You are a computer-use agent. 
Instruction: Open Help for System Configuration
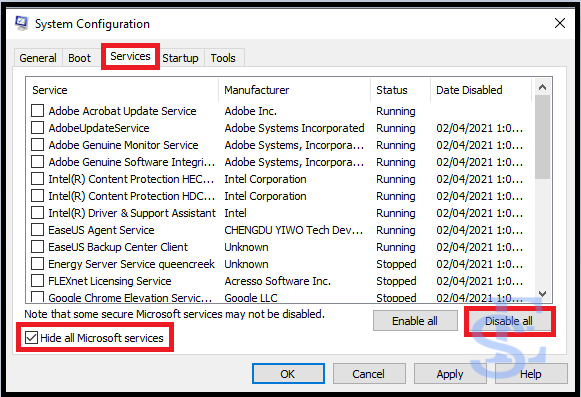pyautogui.click(x=531, y=374)
